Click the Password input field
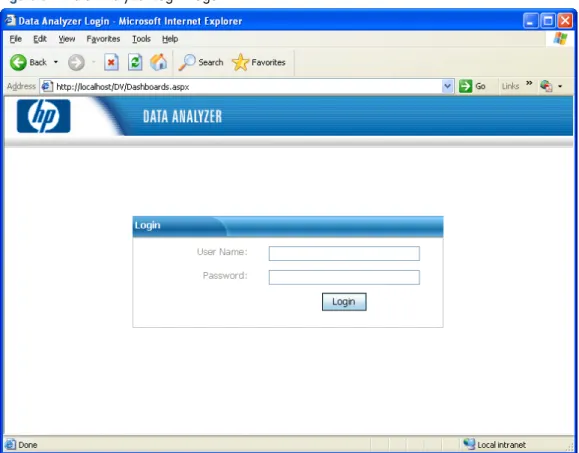Screen dimensions: 579x453 coord(344,277)
